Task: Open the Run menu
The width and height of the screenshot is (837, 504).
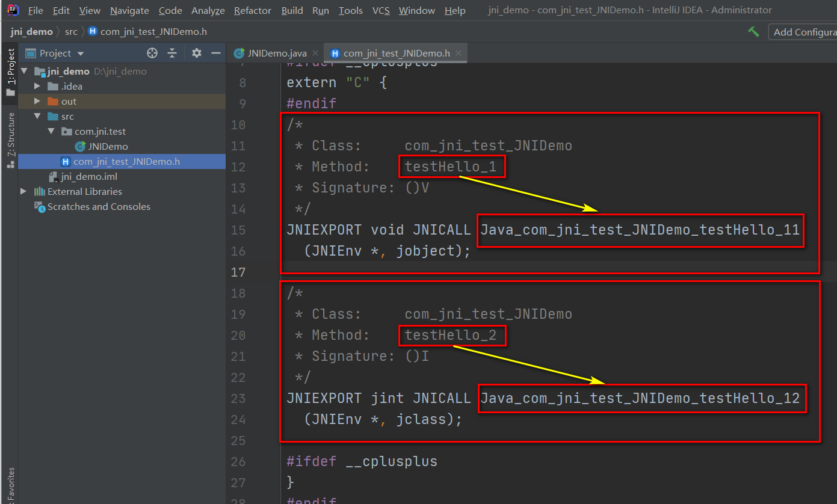Action: [x=321, y=10]
